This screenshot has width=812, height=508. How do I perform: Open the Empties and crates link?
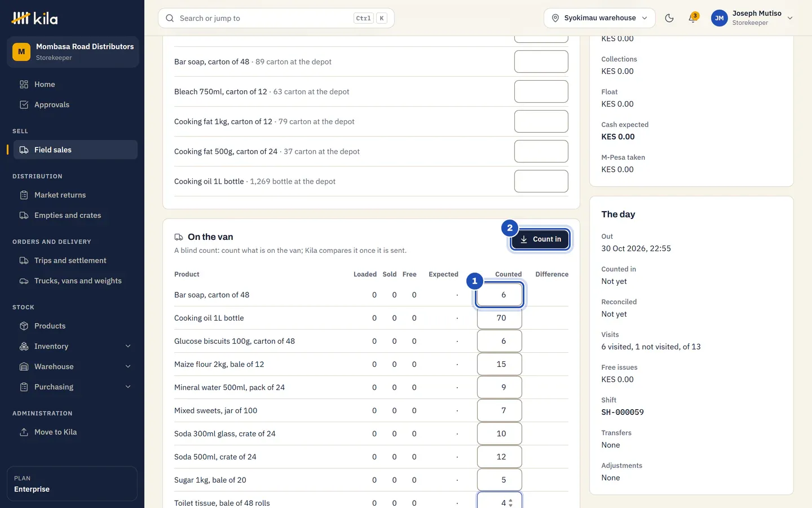[x=76, y=215]
